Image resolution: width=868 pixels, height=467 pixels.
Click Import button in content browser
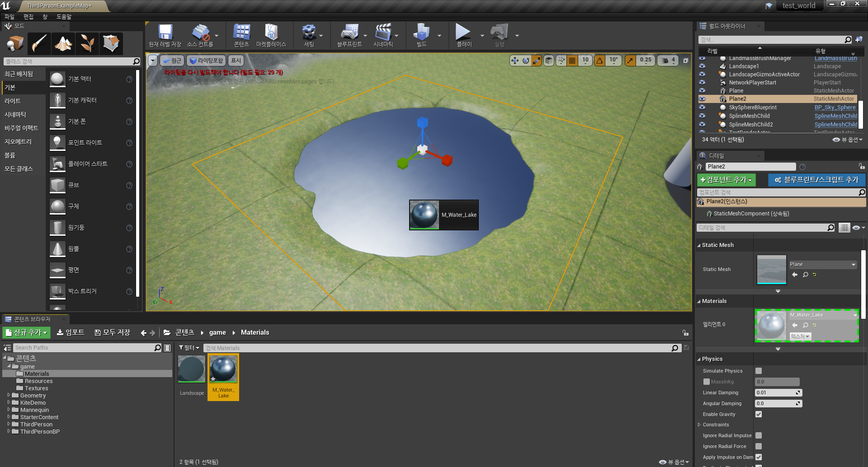[71, 332]
